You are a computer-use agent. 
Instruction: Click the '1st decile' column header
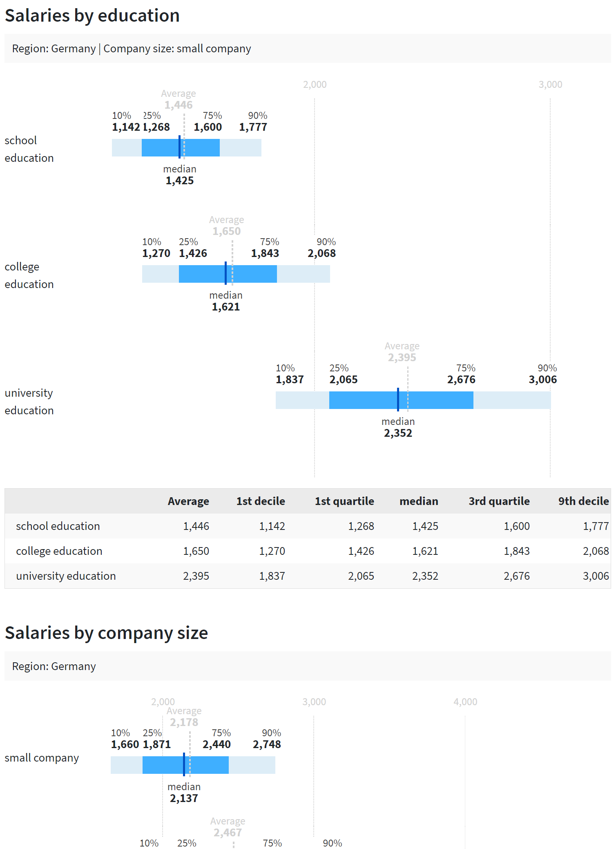261,501
